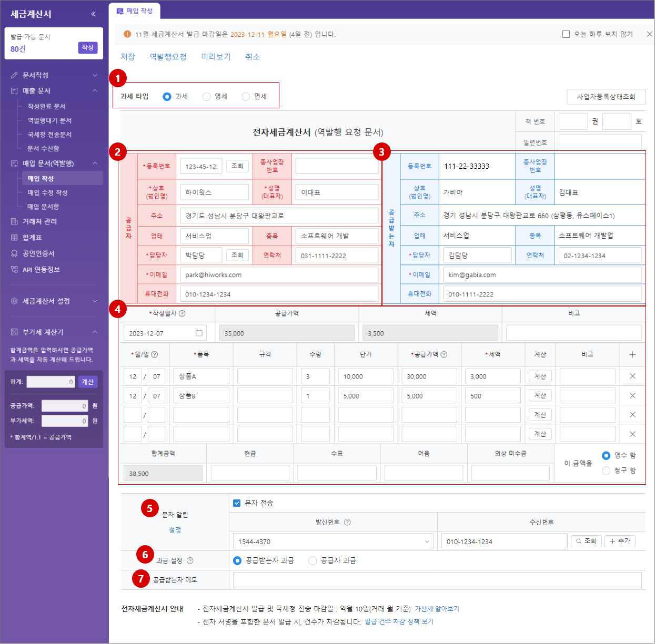The height and width of the screenshot is (644, 655).
Task: Open 역발행대기 문서 in sidebar
Action: pyautogui.click(x=49, y=120)
